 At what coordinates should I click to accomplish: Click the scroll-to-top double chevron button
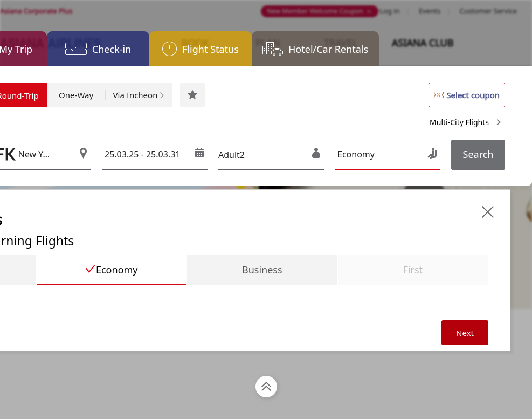pyautogui.click(x=266, y=387)
